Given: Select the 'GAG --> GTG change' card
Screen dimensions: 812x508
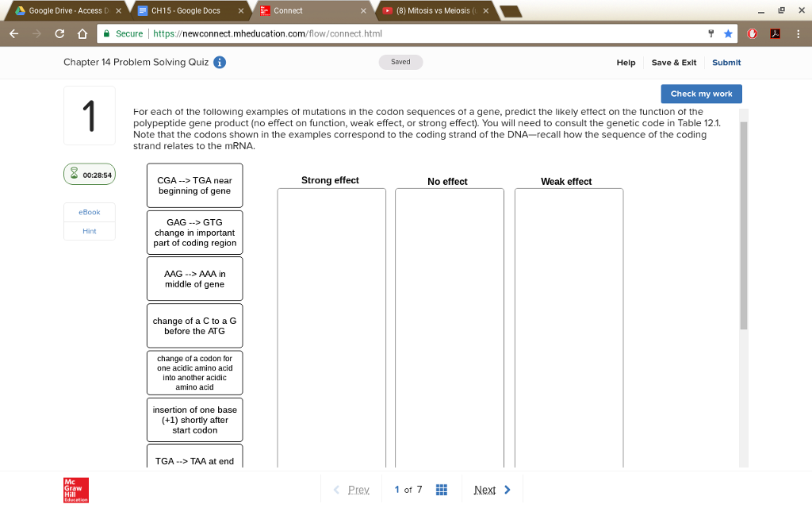Looking at the screenshot, I should (195, 233).
